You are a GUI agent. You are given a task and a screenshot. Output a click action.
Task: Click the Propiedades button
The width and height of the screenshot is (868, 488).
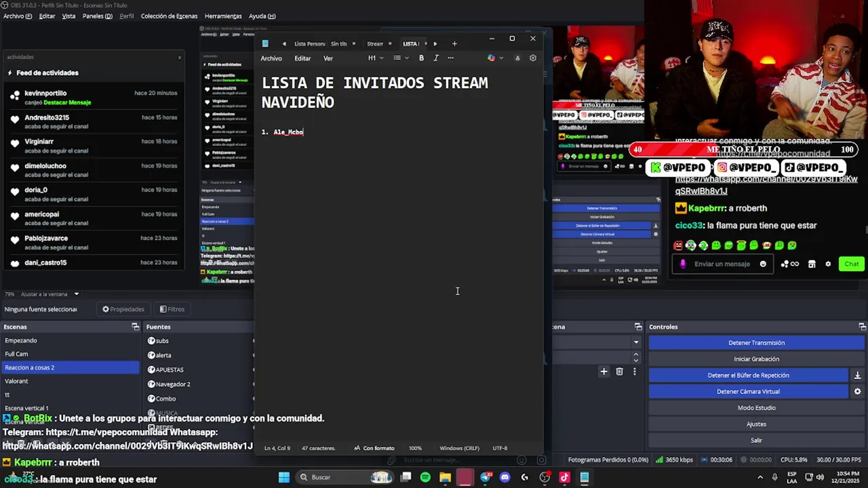[x=123, y=309]
